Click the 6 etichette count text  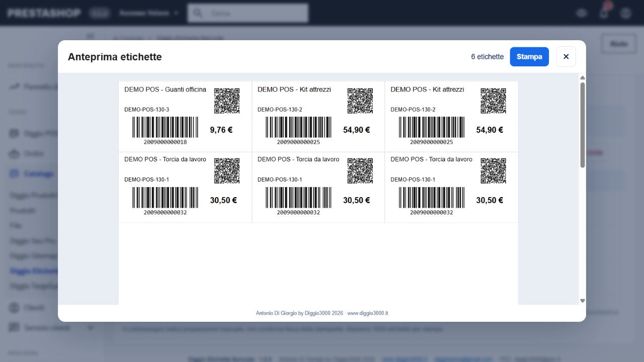coord(487,57)
